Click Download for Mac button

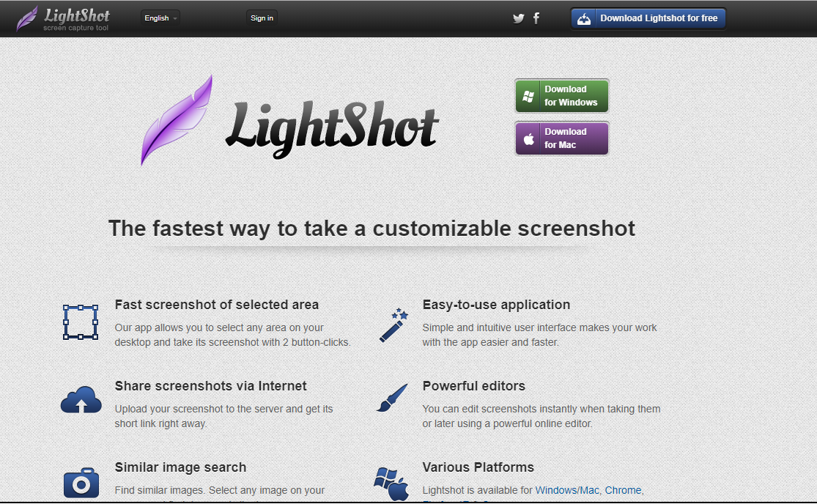point(562,138)
